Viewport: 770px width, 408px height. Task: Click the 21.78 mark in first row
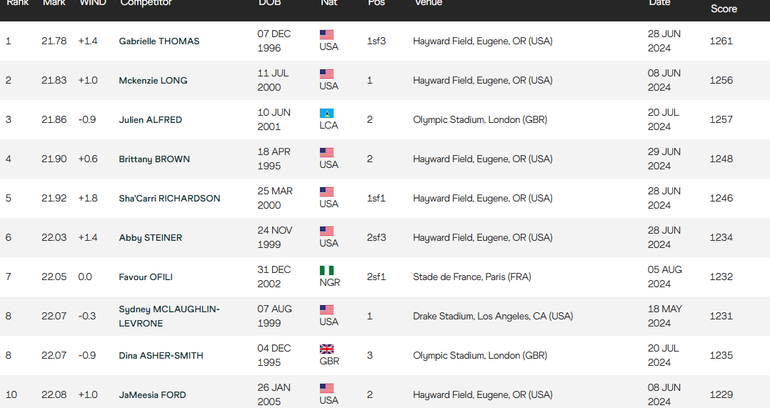54,41
